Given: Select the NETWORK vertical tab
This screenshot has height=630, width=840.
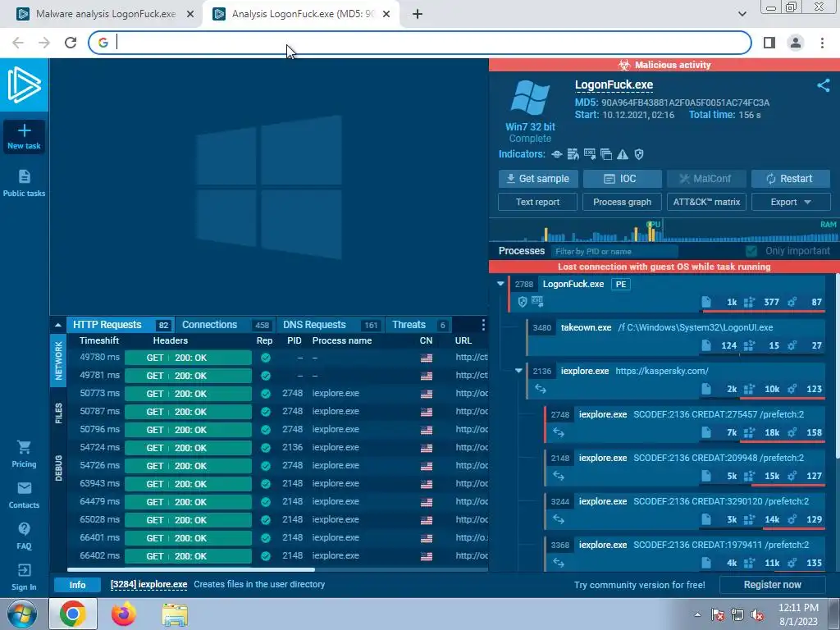Looking at the screenshot, I should tap(58, 361).
